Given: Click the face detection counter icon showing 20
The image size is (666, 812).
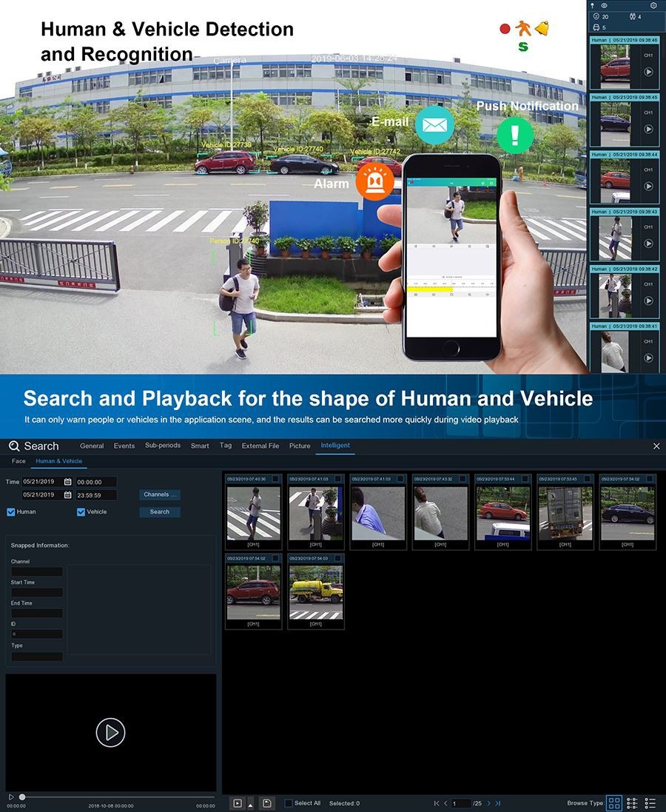Looking at the screenshot, I should point(596,16).
